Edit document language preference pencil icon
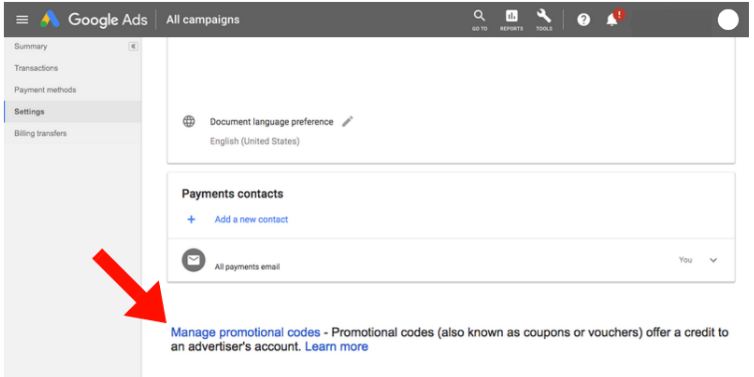 pos(347,122)
